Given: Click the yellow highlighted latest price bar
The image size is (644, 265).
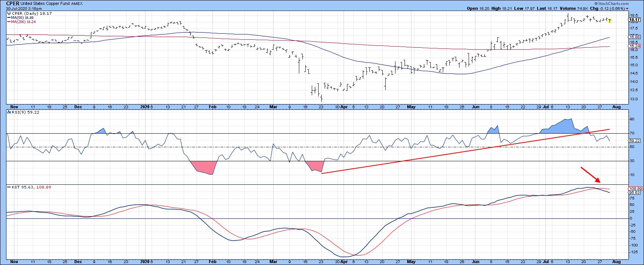Looking at the screenshot, I should [610, 20].
